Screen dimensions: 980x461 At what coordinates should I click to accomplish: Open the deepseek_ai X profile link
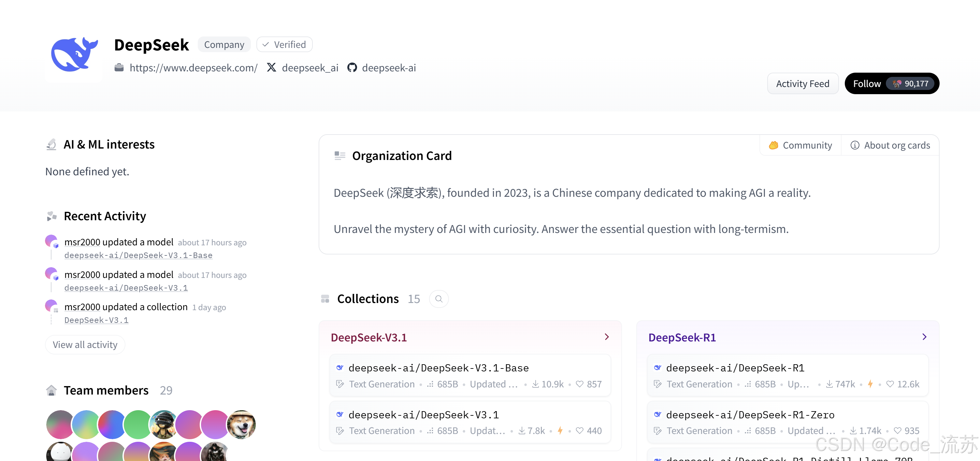click(x=310, y=68)
